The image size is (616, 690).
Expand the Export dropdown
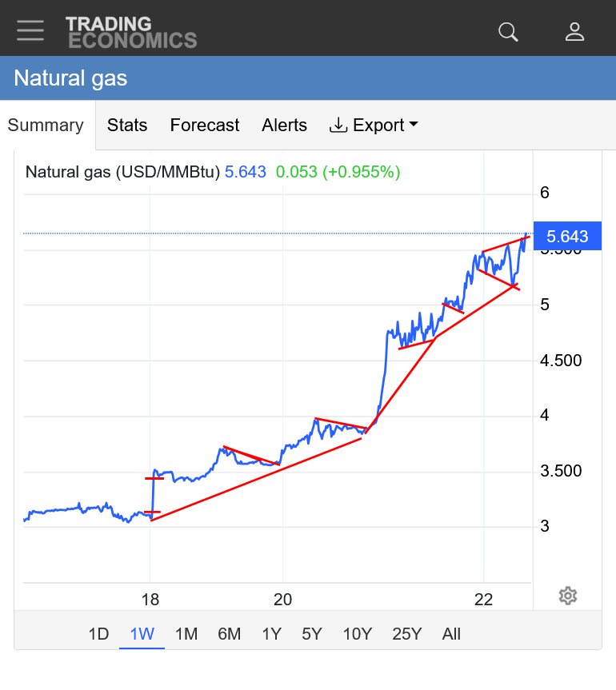click(x=374, y=126)
